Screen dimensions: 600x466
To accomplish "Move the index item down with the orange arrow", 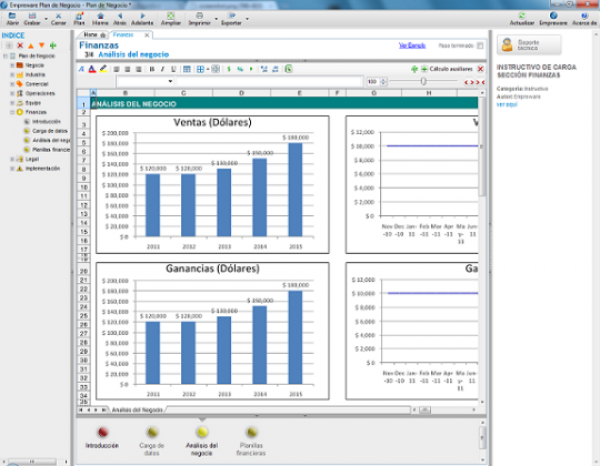I will point(42,46).
